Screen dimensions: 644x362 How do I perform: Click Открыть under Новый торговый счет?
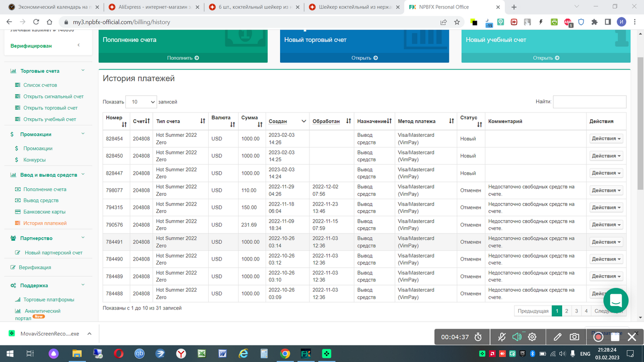coord(364,58)
